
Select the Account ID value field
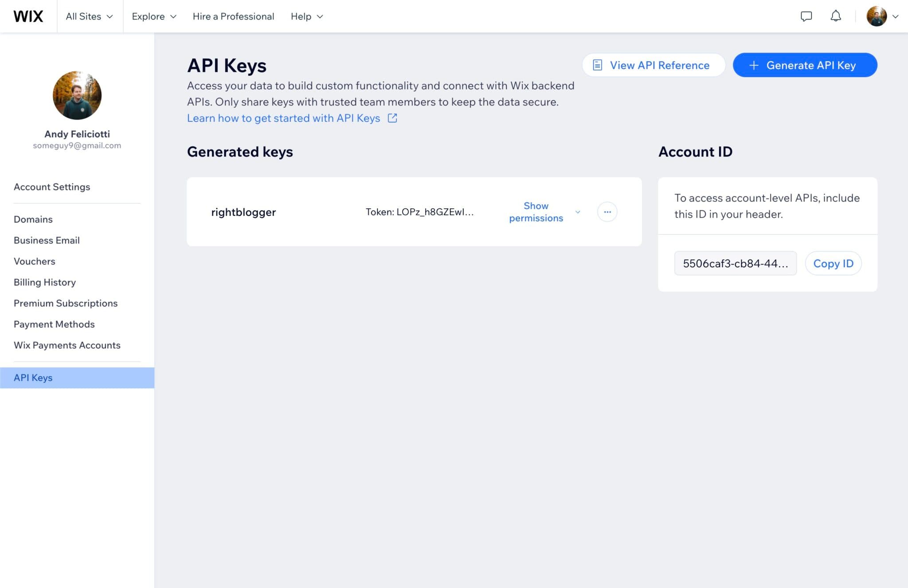(735, 263)
